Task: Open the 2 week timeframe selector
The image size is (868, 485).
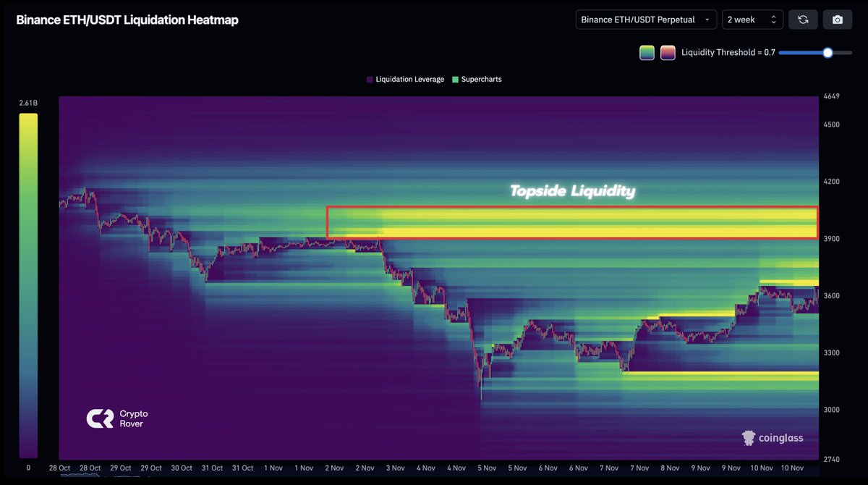Action: (752, 20)
